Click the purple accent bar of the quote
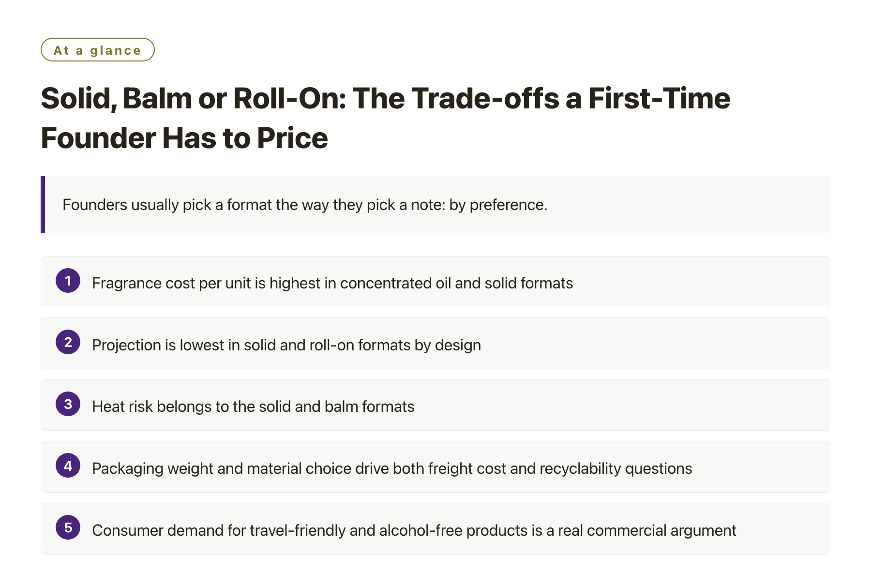The height and width of the screenshot is (588, 871). tap(43, 204)
